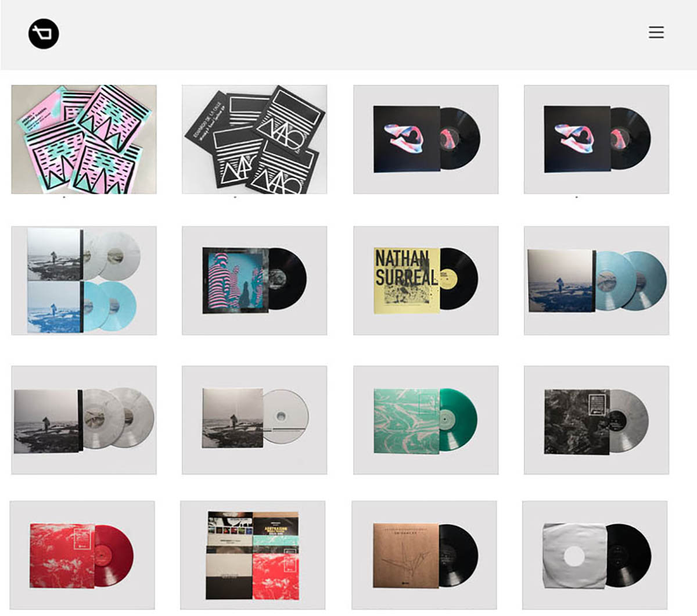Open the grey marbled double vinyl album
Screen dimensions: 697x616
(x=84, y=420)
